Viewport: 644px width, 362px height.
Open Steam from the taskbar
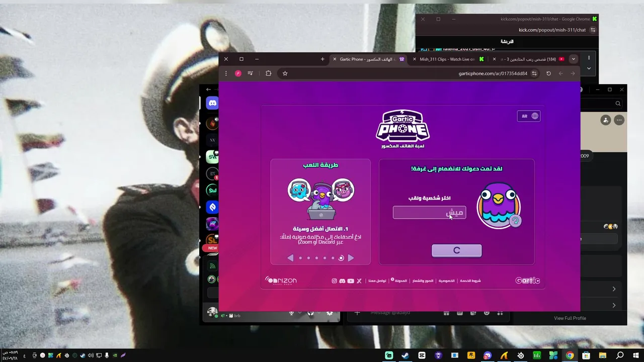pos(405,355)
